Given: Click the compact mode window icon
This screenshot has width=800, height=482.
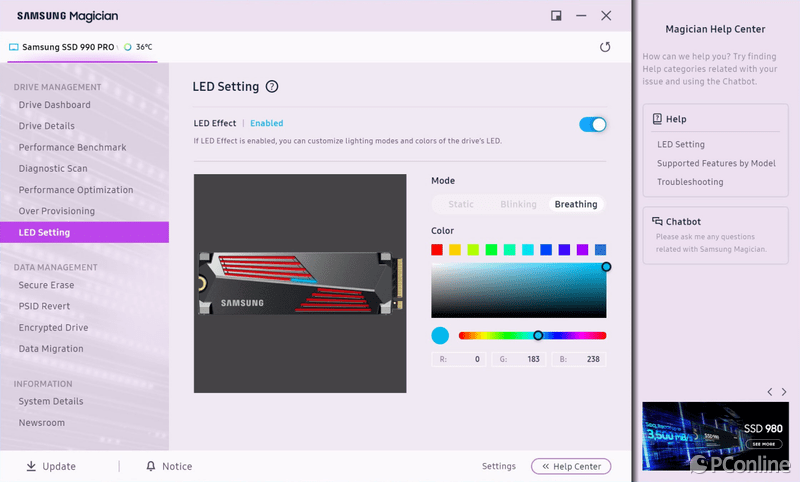Looking at the screenshot, I should pyautogui.click(x=556, y=15).
